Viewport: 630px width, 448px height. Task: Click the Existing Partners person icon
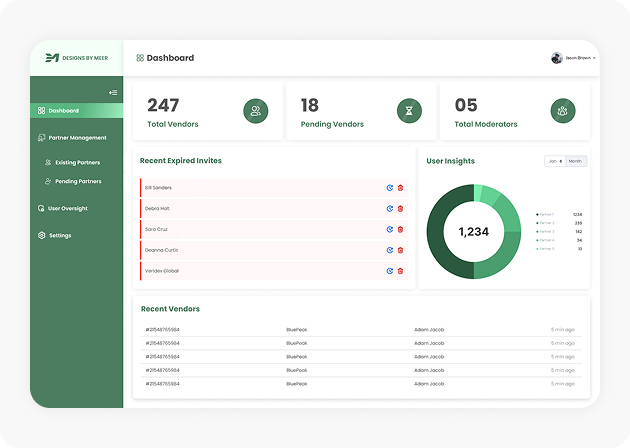coord(48,162)
